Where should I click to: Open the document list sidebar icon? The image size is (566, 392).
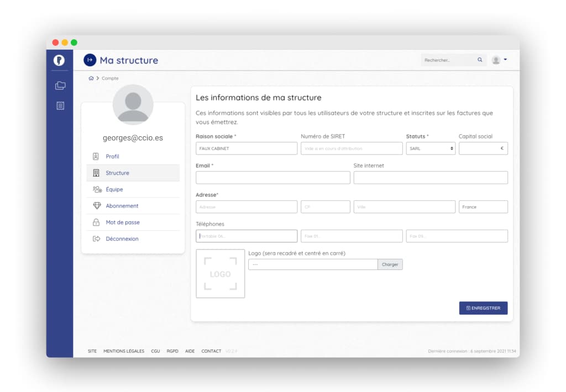[60, 105]
